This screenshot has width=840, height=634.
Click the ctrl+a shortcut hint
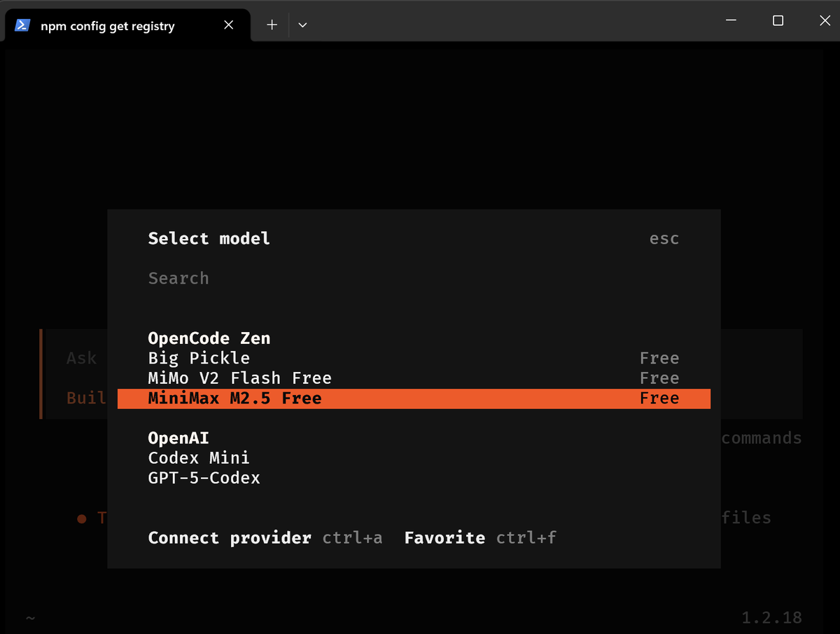pos(353,538)
